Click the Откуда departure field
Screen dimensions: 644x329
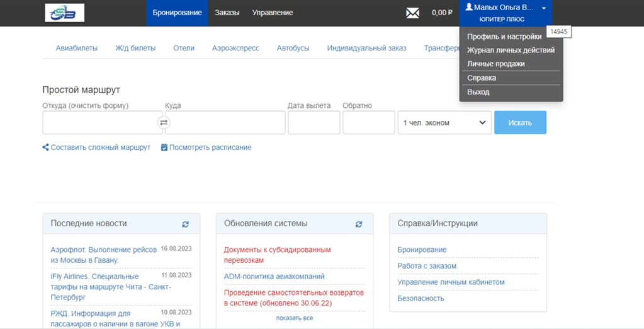point(103,122)
